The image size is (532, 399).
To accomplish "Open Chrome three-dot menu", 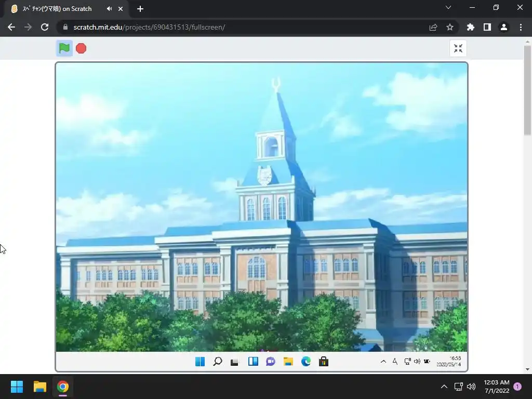I will (521, 27).
